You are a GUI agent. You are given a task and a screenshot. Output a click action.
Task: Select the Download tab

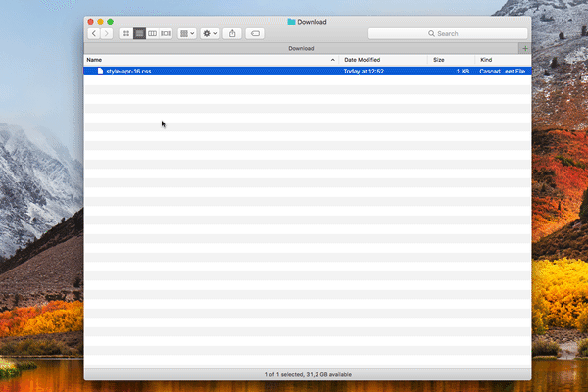301,48
